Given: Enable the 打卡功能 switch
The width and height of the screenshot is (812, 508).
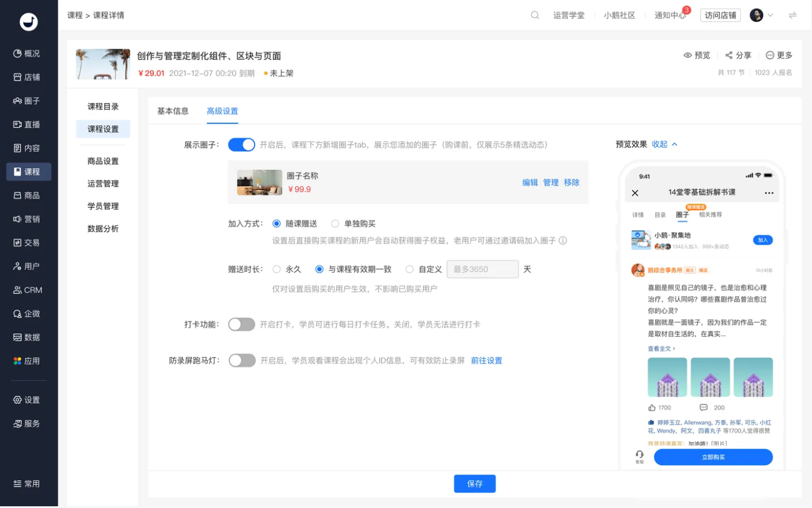Looking at the screenshot, I should tap(241, 325).
